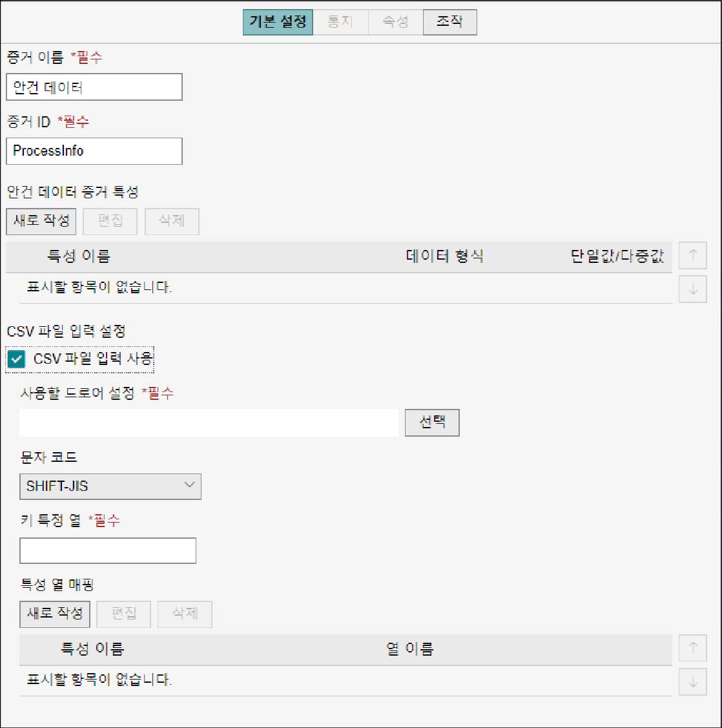Click the down arrow beside the evidence properties table
Screen dimensions: 722x728
692,289
